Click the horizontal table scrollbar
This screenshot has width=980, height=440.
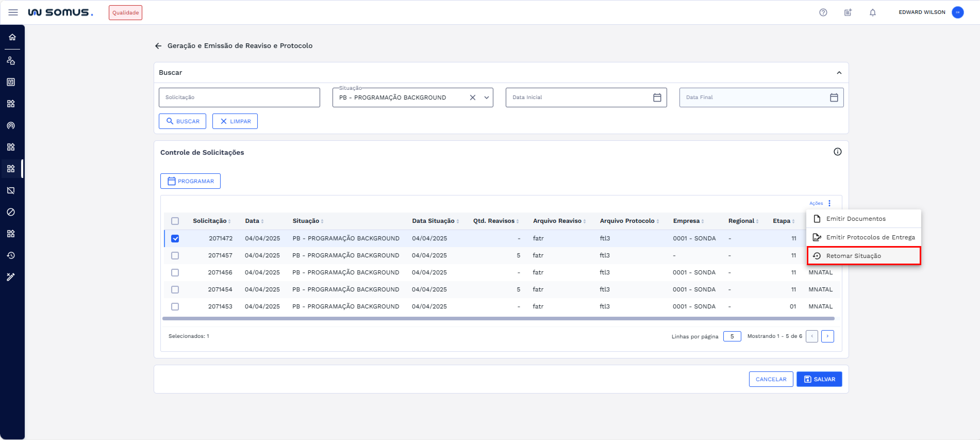click(x=498, y=319)
